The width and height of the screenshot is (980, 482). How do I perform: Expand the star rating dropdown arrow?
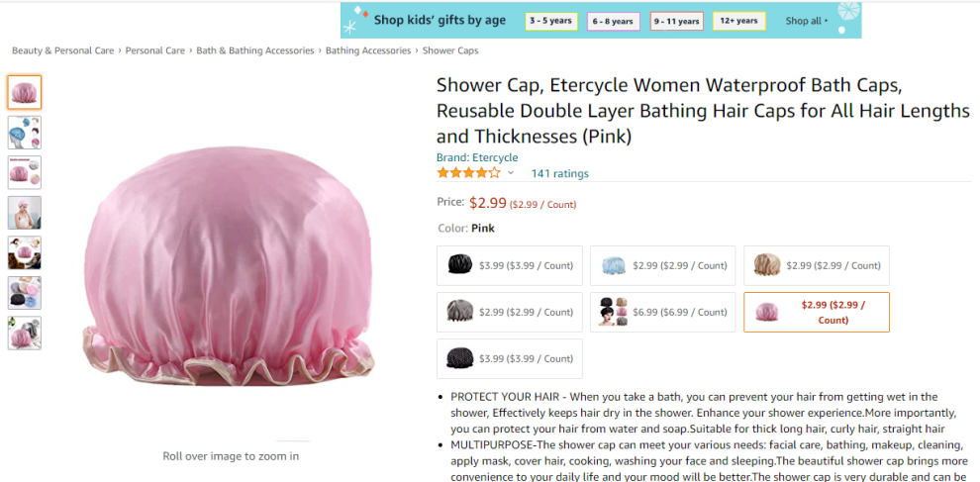pos(511,173)
